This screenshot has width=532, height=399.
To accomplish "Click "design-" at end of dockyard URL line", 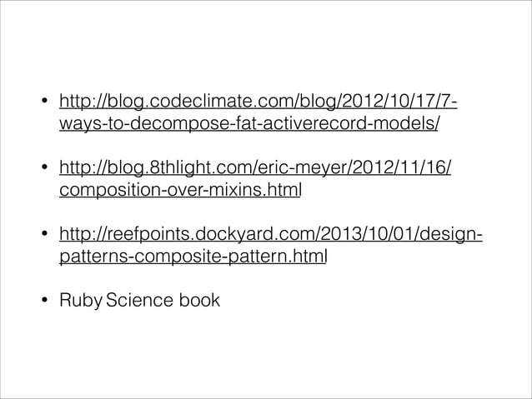I will tap(449, 239).
